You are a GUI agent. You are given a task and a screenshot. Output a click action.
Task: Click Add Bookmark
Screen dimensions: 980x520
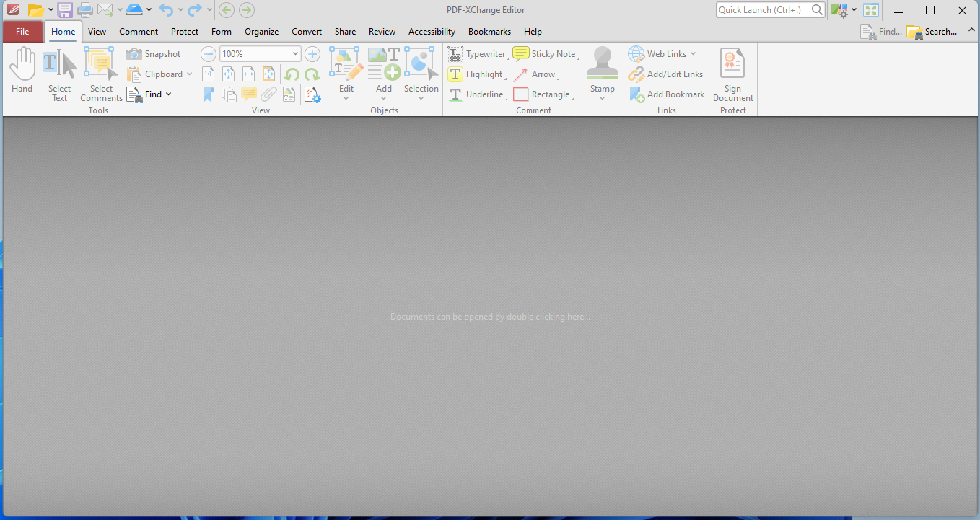click(667, 94)
